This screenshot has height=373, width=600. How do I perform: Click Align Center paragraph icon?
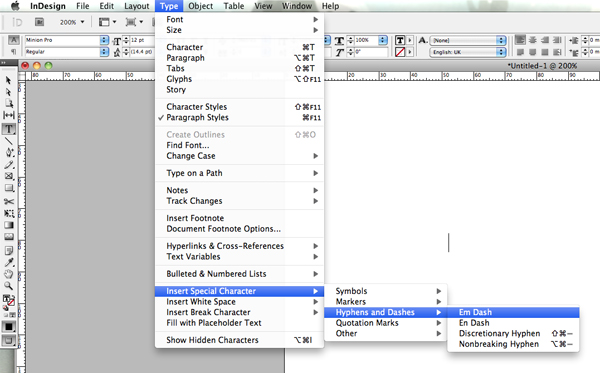coord(533,40)
